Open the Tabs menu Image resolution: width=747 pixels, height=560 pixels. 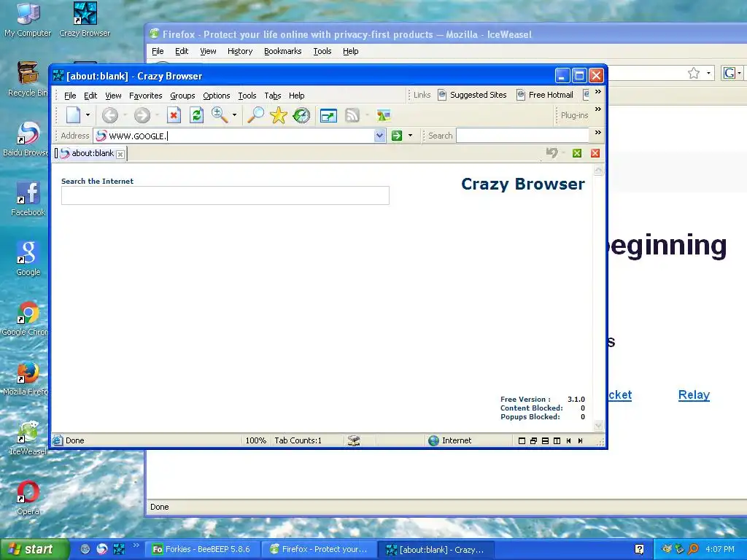[273, 96]
